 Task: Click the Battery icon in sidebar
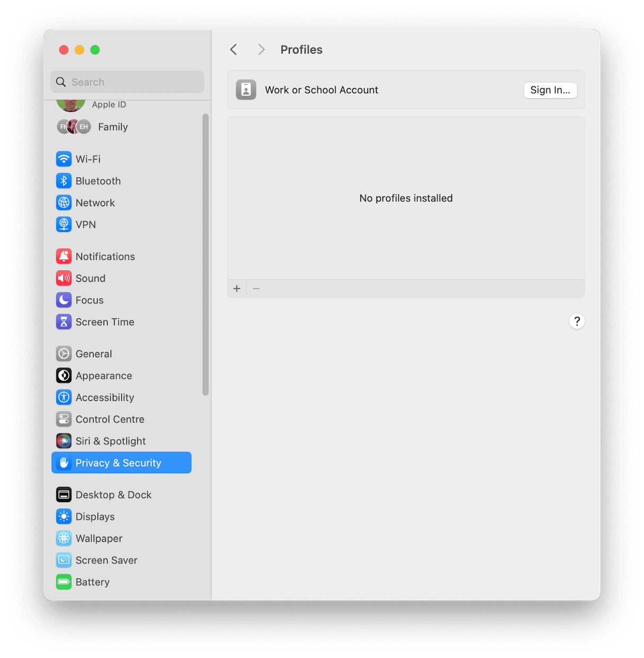(x=64, y=582)
